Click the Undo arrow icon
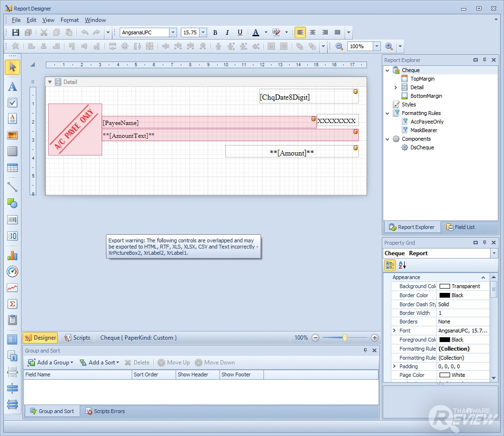The image size is (504, 436). pos(85,32)
